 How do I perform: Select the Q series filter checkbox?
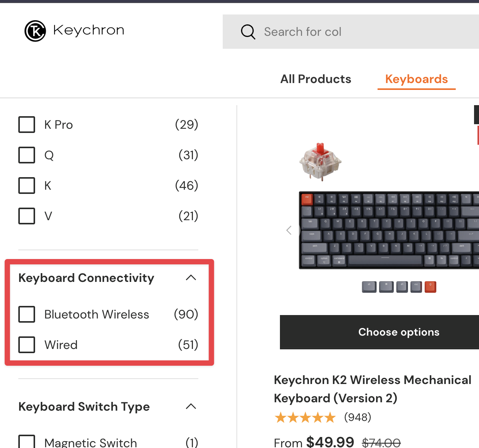[27, 155]
